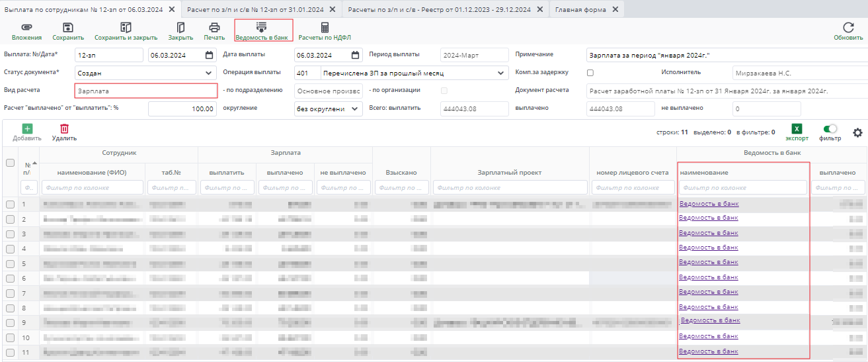Open the округление dropdown
Viewport: 868px width, 362px height.
(355, 109)
